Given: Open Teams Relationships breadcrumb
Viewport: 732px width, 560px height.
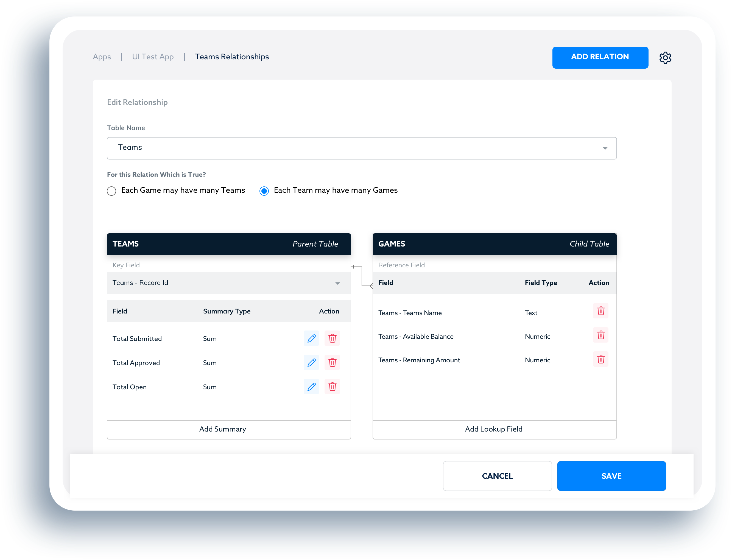Looking at the screenshot, I should click(x=232, y=57).
